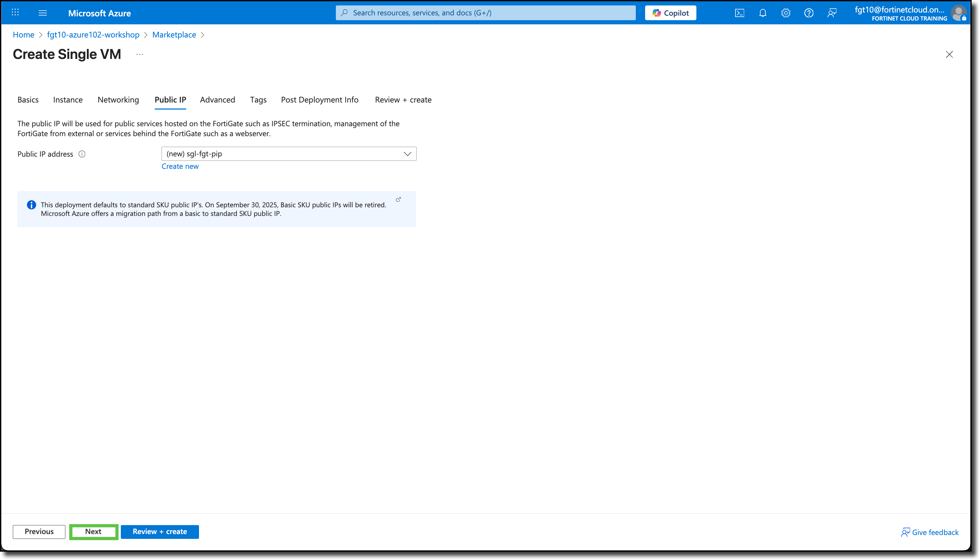Screen dimensions: 980x560
Task: Switch to the Advanced tab
Action: pyautogui.click(x=217, y=100)
